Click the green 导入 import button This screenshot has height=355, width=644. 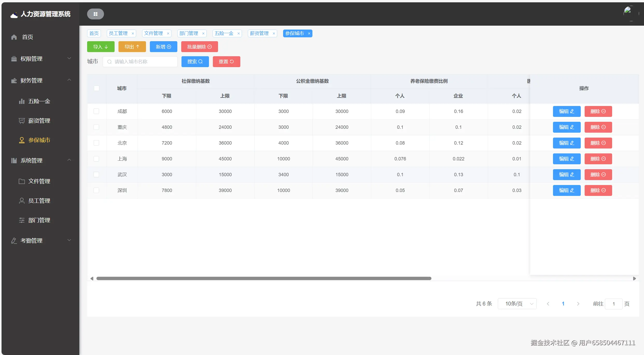[101, 47]
